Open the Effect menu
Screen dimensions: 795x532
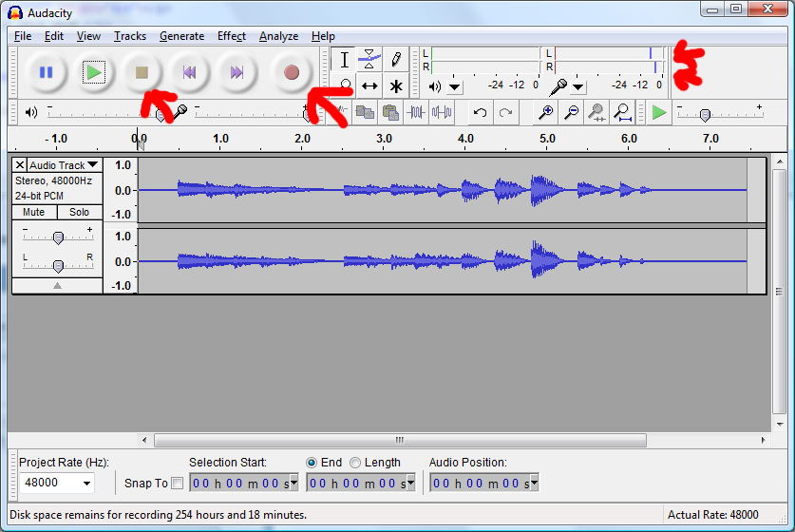[x=231, y=36]
